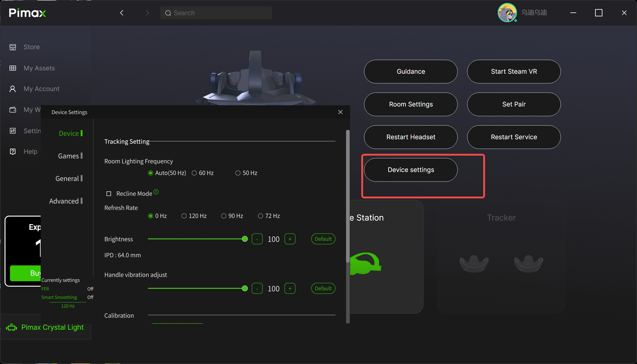Click the My Assets grid icon
Screen dimensions: 637x364
pos(13,68)
